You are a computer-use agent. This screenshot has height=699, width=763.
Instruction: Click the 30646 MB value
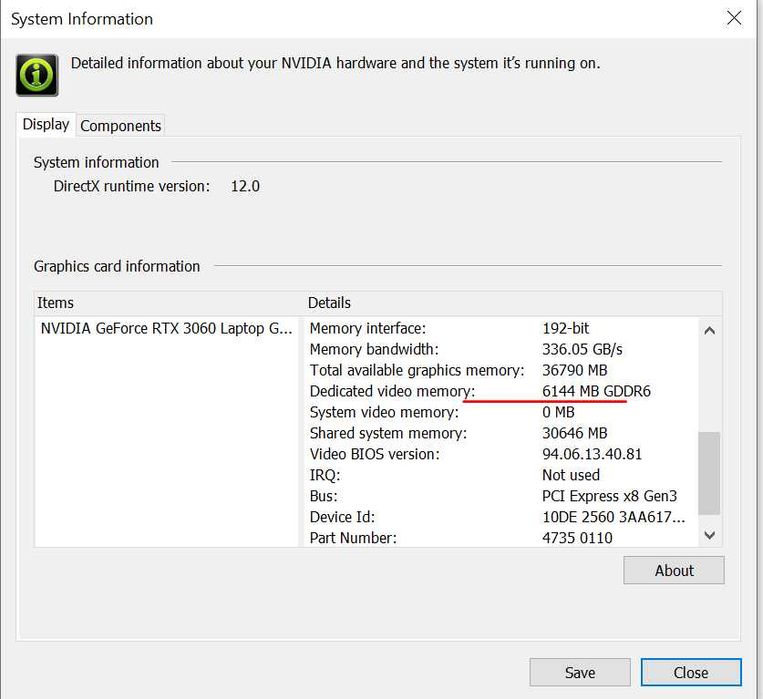[x=575, y=433]
